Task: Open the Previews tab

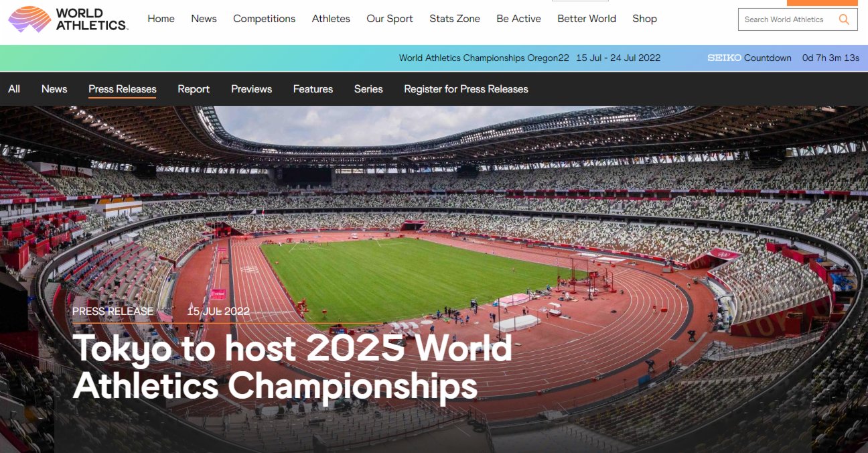Action: (x=251, y=88)
